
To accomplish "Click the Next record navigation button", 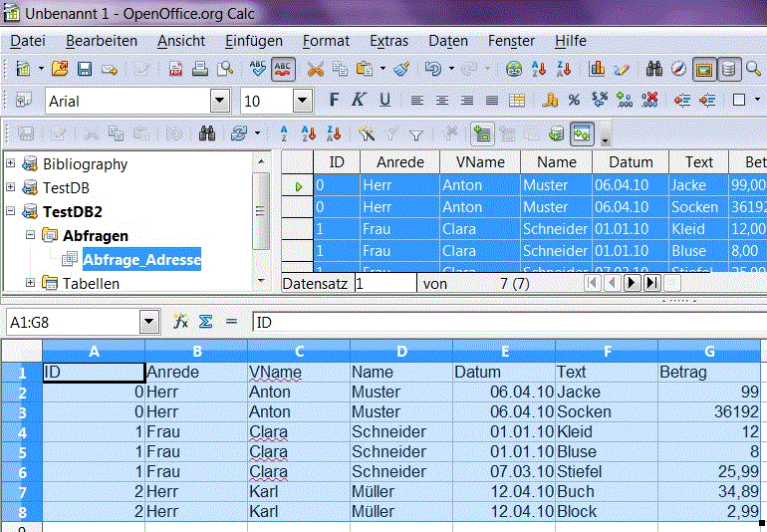I will (632, 283).
